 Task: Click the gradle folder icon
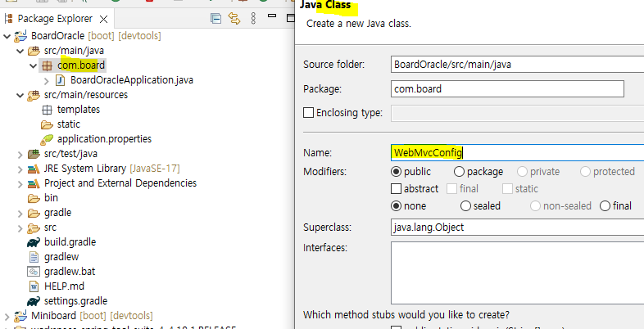(34, 213)
